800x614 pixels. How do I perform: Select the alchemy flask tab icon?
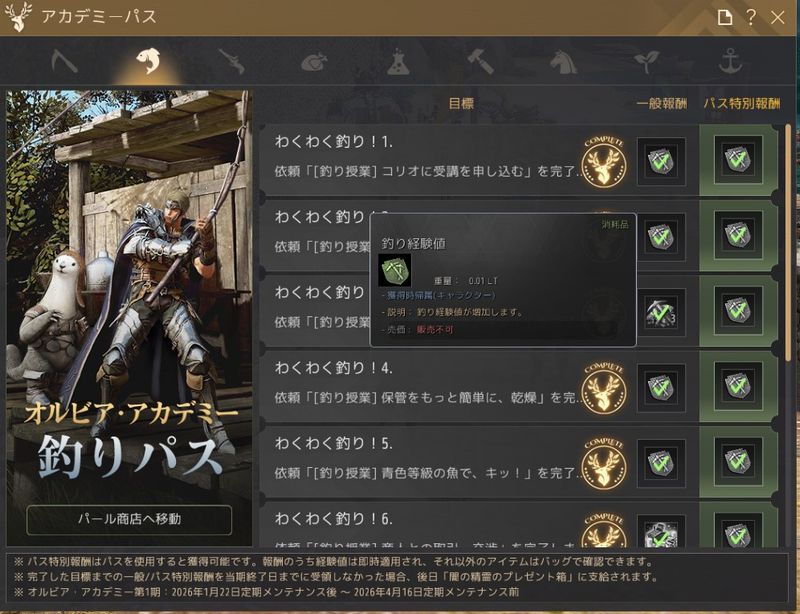click(x=398, y=62)
